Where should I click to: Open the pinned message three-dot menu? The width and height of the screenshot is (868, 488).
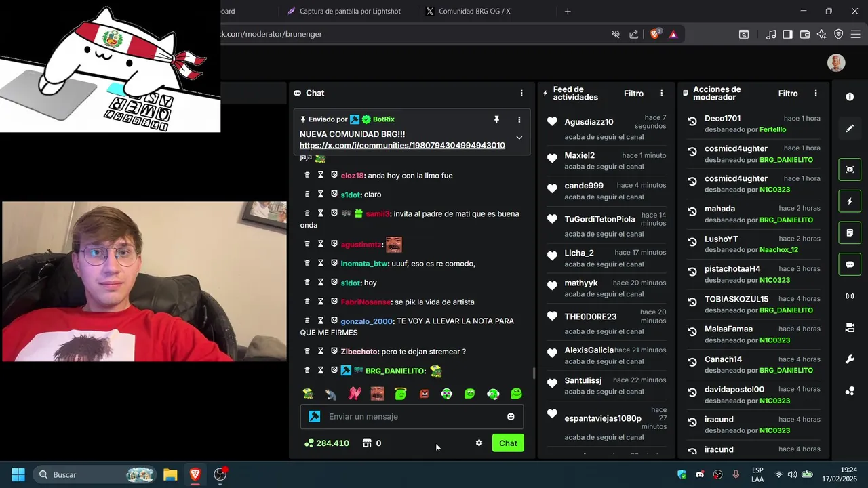[x=519, y=119]
